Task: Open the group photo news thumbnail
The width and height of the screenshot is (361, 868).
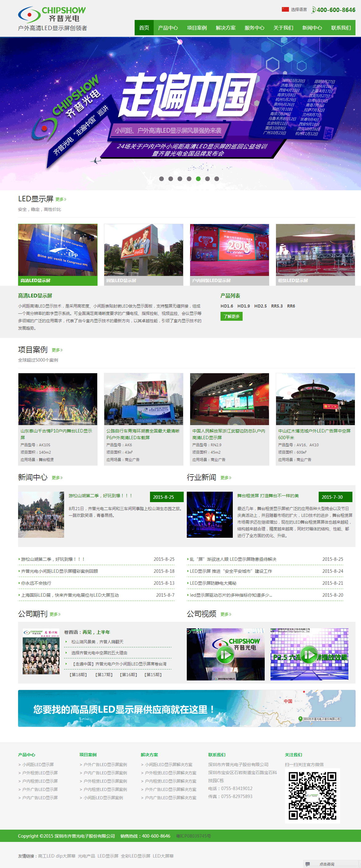Action: [x=41, y=514]
